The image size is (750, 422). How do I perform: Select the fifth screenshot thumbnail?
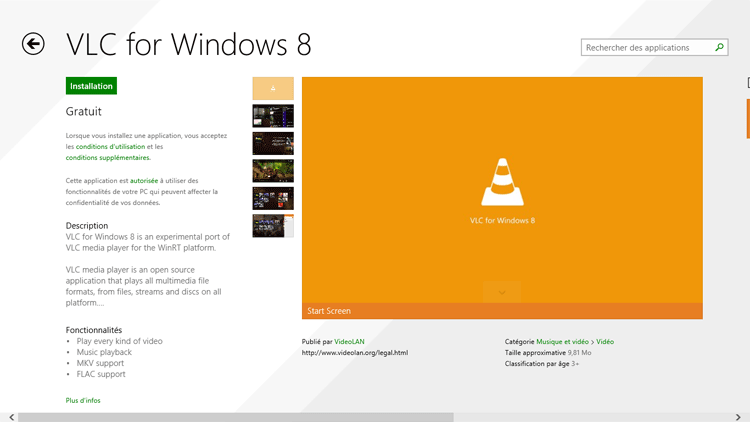click(273, 198)
